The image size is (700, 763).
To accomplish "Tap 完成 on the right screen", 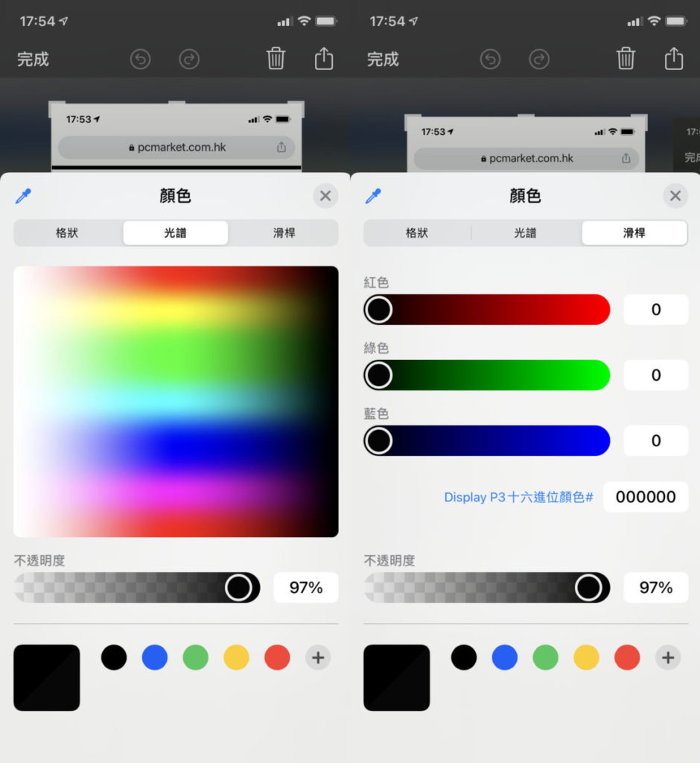I will pos(383,60).
